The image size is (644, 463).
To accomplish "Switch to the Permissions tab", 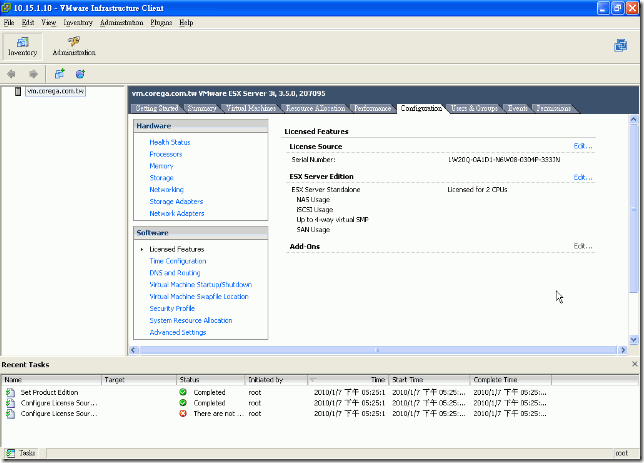I will [553, 108].
